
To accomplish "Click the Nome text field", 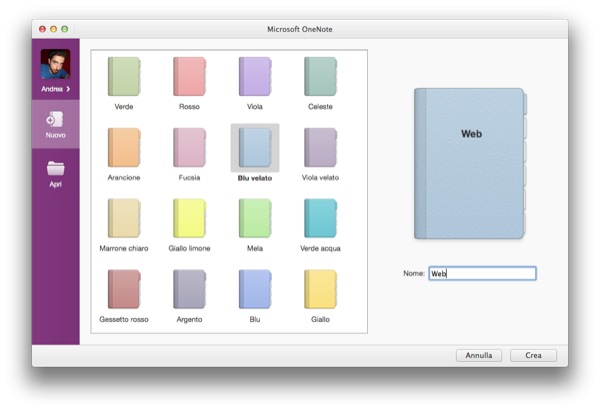I will point(482,273).
